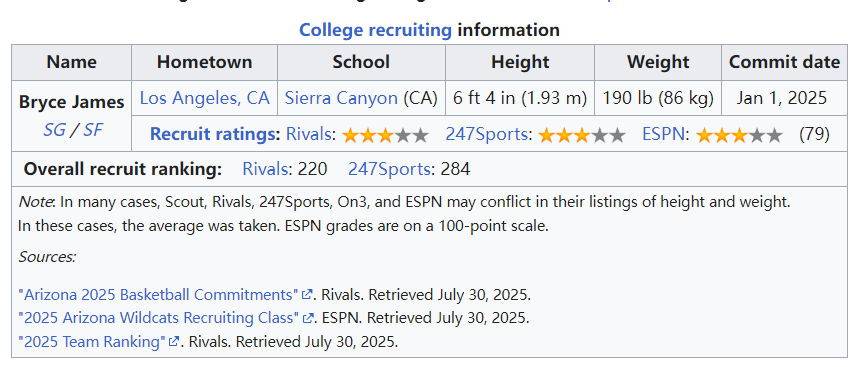Open the Arizona 2025 Basketball Commitments source
858x367 pixels.
[x=158, y=295]
